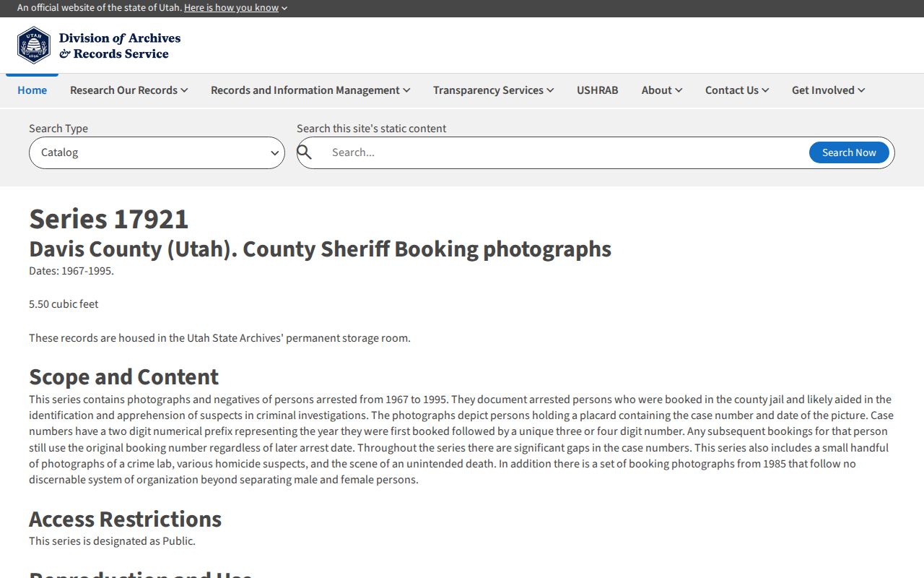This screenshot has width=924, height=578.
Task: Expand the About menu
Action: click(662, 90)
